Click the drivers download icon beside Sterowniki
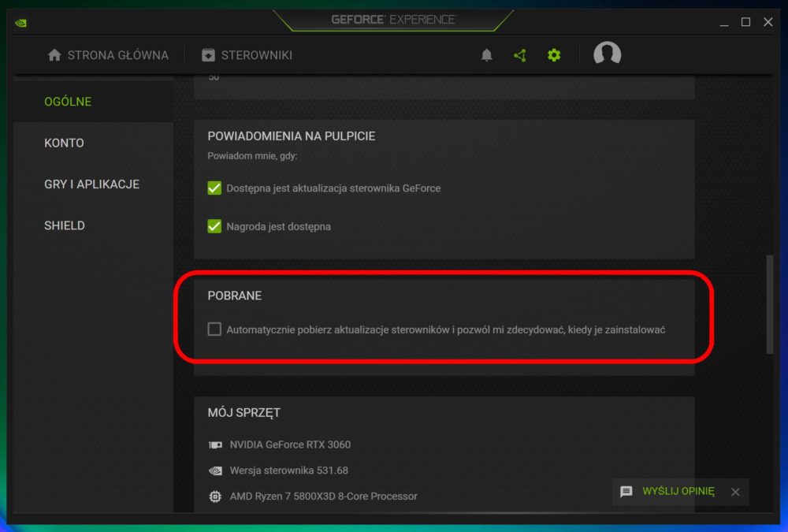Screen dimensions: 788x532 coord(208,55)
